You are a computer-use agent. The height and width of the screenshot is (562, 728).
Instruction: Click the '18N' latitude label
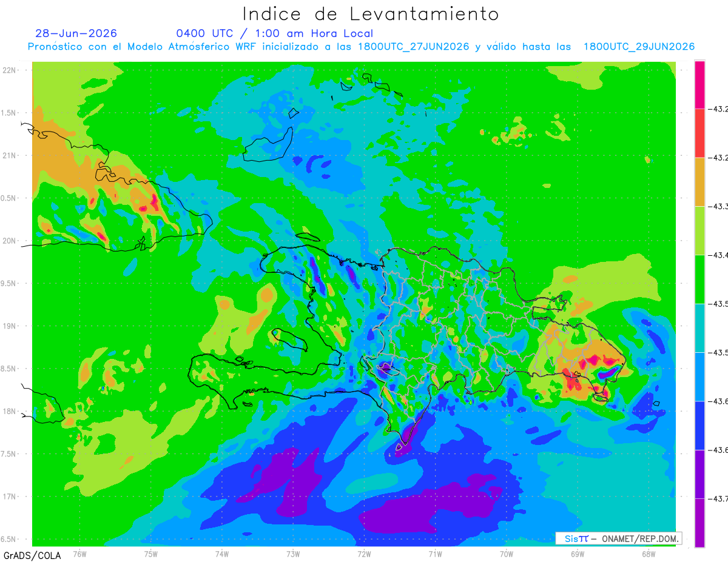10,411
